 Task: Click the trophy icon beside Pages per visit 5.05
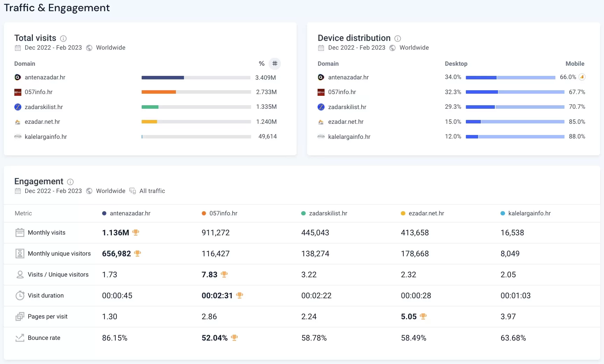coord(423,316)
